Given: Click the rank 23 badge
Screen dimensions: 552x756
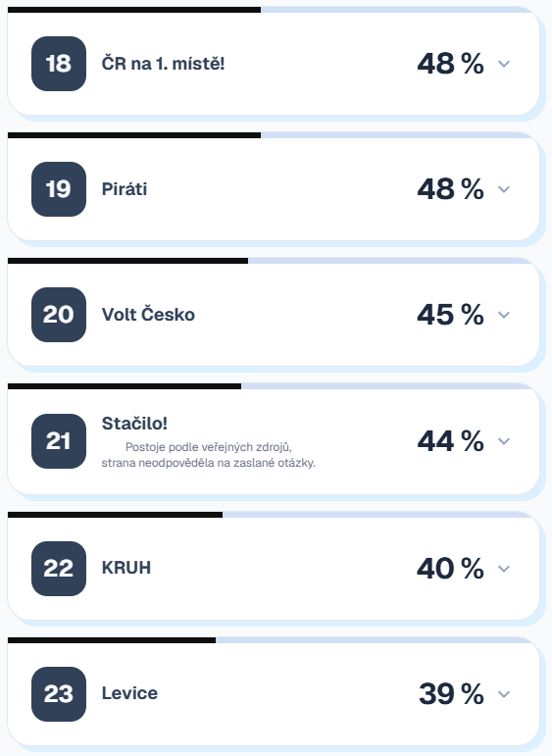Looking at the screenshot, I should coord(59,694).
